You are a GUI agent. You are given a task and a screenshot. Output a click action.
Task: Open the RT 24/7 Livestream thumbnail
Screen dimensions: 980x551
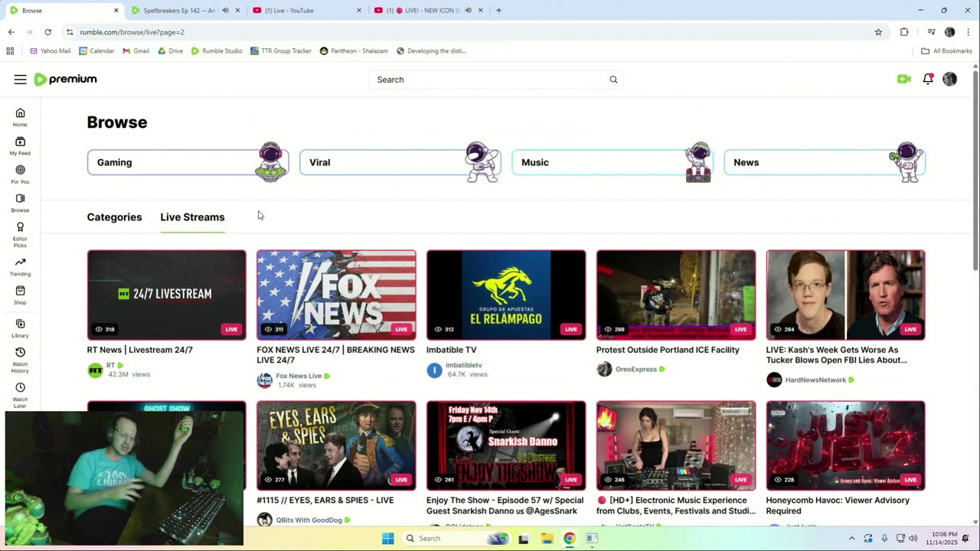coord(167,295)
